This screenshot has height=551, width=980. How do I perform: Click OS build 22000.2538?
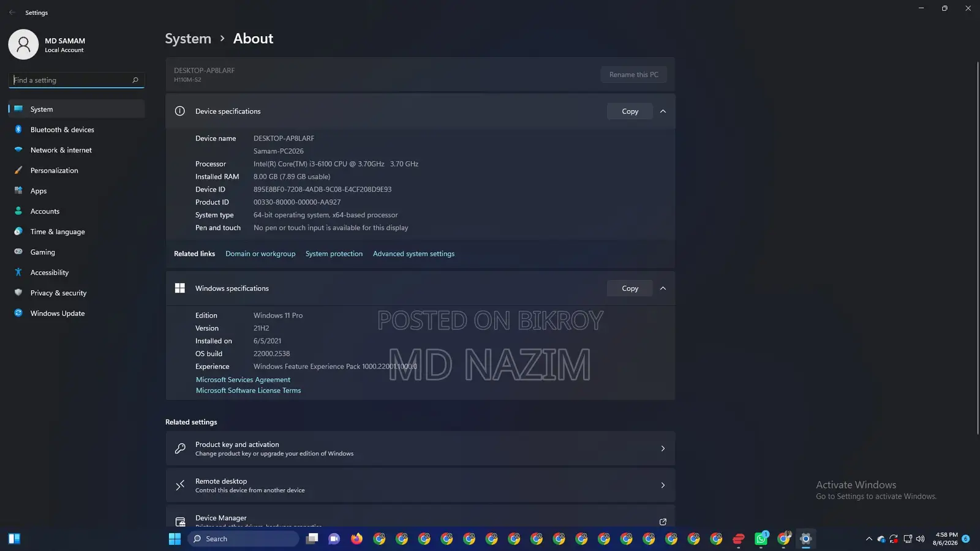coord(272,354)
